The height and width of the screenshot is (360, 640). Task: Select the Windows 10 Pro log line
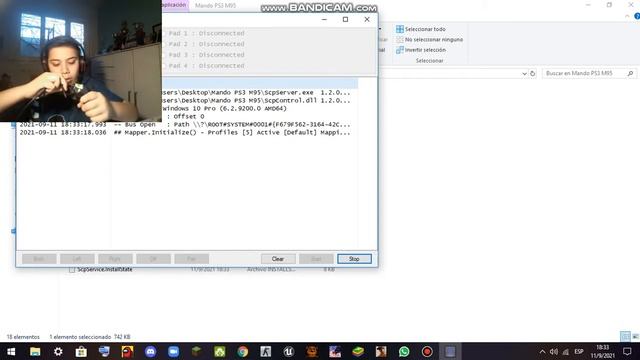224,109
